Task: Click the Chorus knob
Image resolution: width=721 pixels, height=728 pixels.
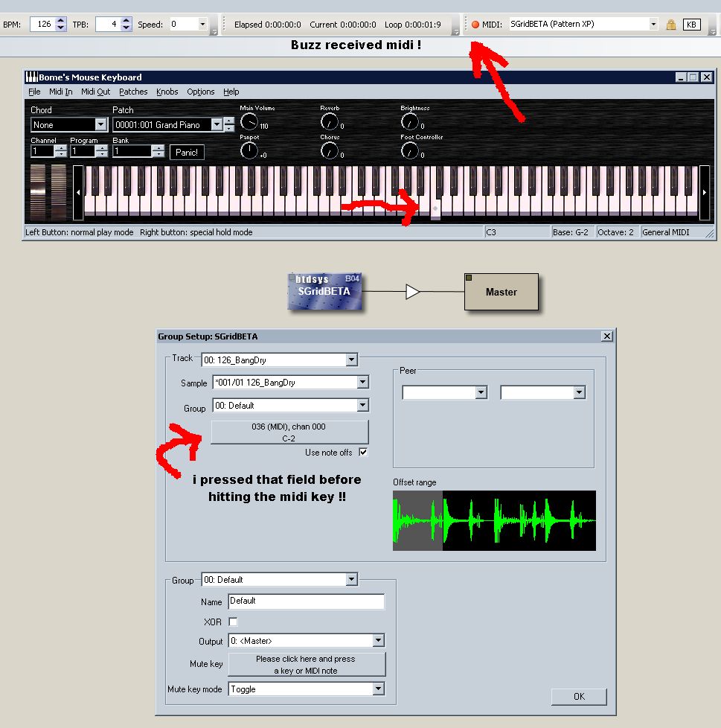Action: 330,150
